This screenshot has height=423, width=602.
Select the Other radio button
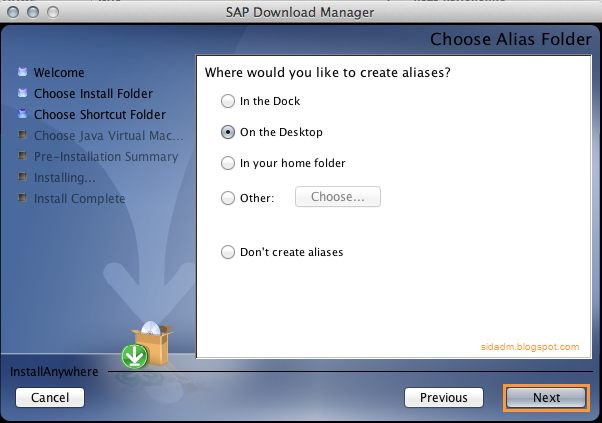[x=228, y=198]
